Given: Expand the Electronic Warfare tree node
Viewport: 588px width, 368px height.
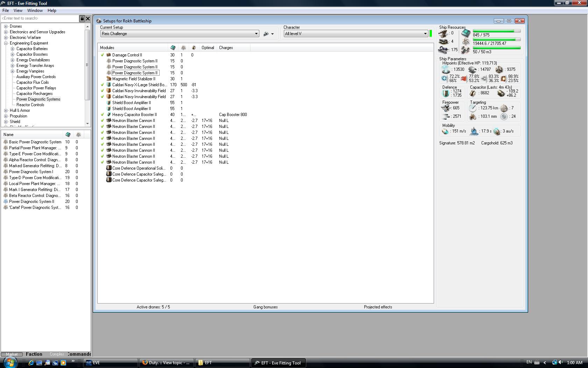Looking at the screenshot, I should pos(6,38).
